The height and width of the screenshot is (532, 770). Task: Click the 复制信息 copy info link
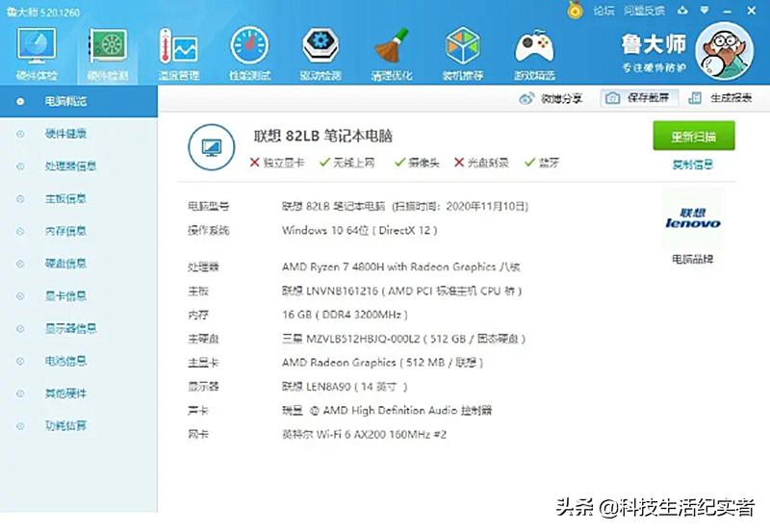(x=692, y=165)
